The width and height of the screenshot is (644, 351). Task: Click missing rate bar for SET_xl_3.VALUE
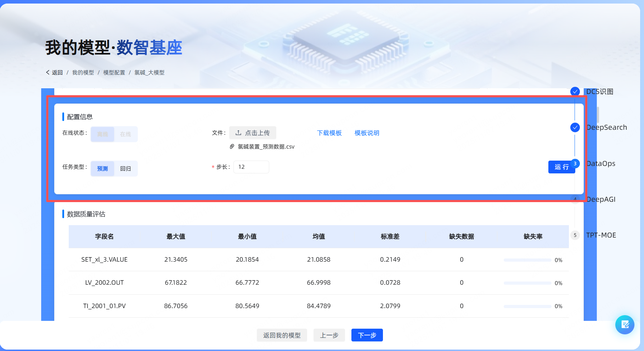coord(527,260)
